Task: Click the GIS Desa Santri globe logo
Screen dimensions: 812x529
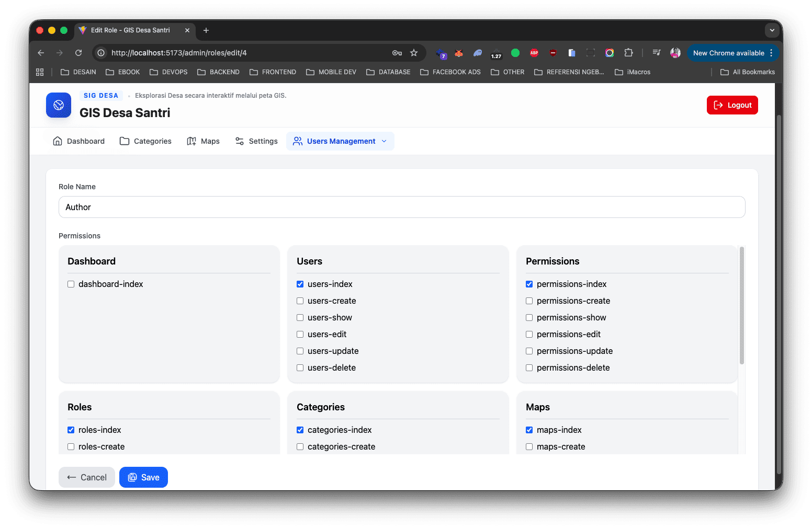Action: coord(59,105)
